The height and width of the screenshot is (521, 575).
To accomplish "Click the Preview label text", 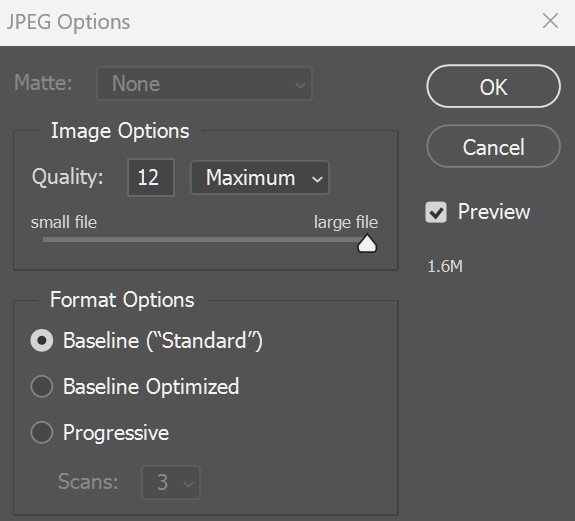I will (494, 212).
